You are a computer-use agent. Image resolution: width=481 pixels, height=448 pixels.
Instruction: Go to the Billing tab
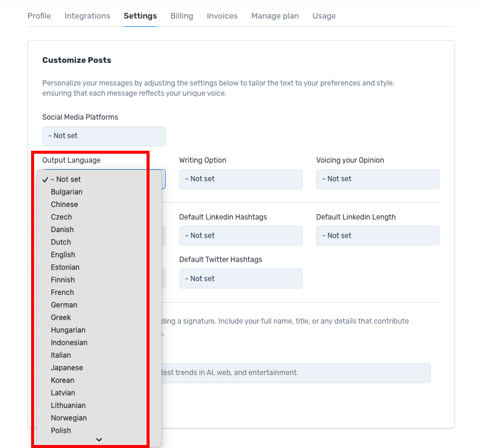[x=181, y=16]
